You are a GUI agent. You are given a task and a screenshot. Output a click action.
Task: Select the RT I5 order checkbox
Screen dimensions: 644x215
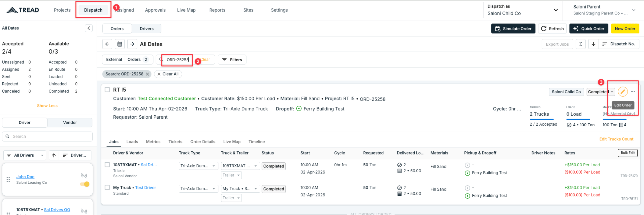[107, 90]
